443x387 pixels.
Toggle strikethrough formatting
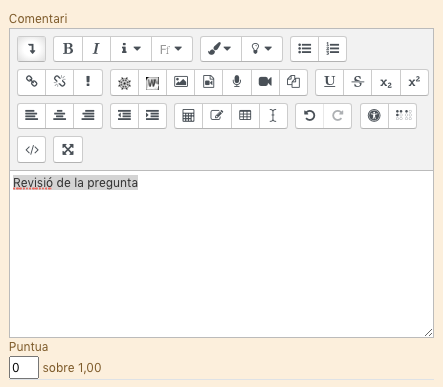coord(358,82)
